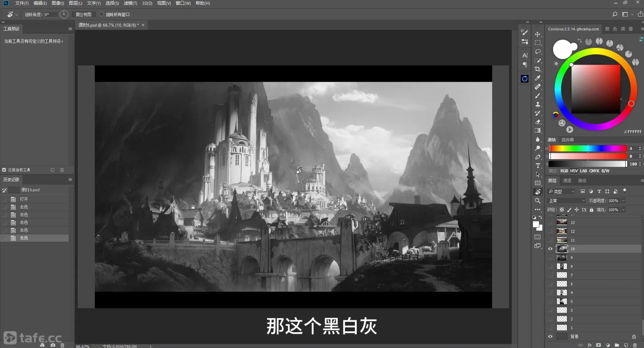Select the Clone Stamp tool
644x348 pixels.
(x=537, y=104)
